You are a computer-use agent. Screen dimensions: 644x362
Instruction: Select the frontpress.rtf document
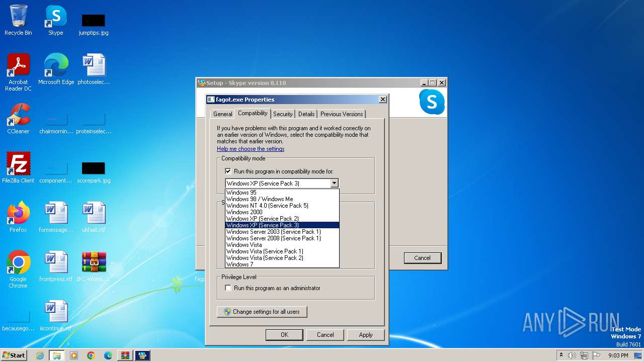click(x=56, y=266)
